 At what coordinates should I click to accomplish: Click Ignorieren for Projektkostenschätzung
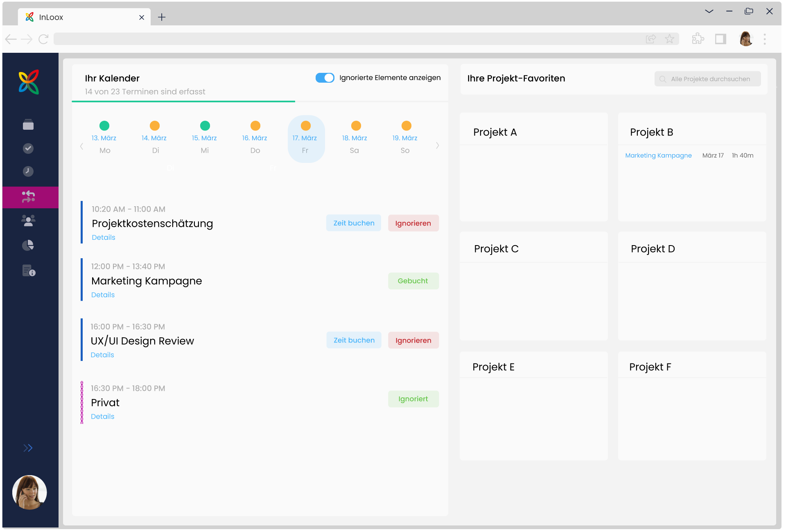413,223
